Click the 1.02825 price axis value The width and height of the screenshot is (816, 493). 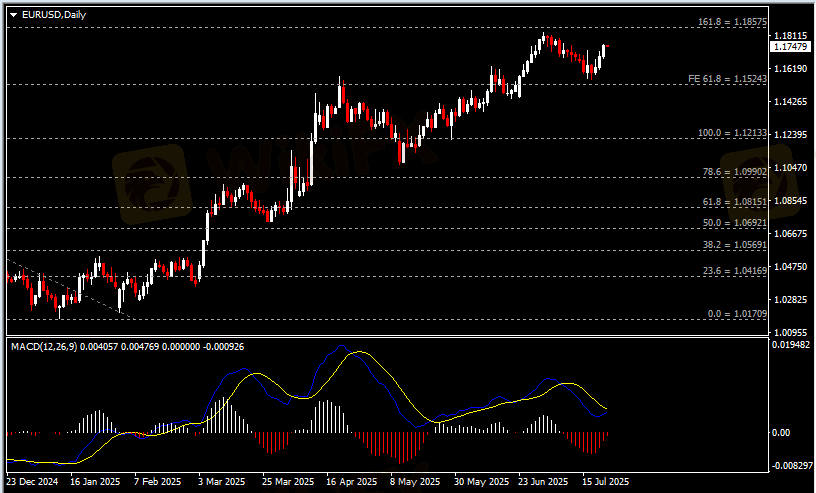pyautogui.click(x=790, y=300)
